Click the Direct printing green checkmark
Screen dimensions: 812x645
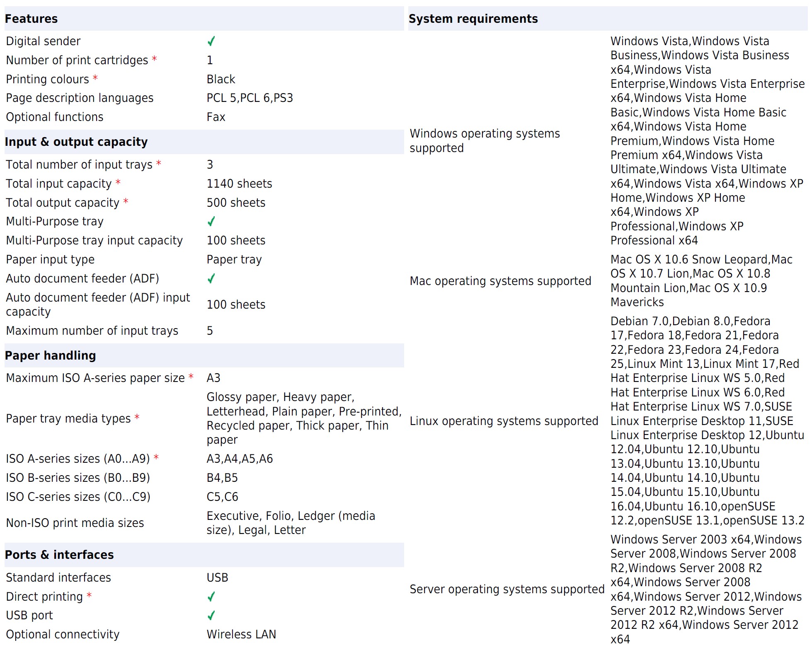tap(211, 597)
